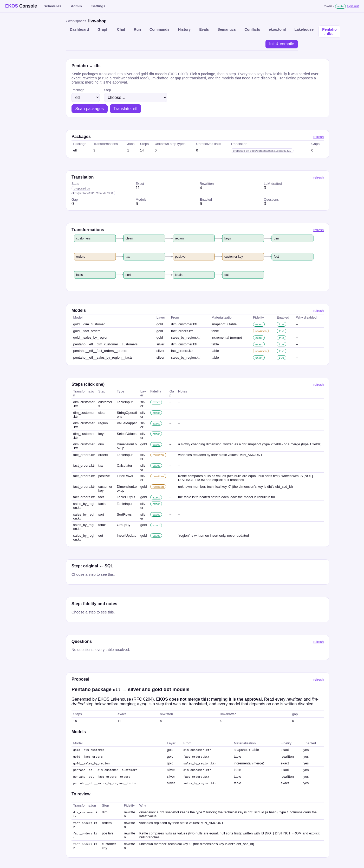
Task: Click pentaho__etl__fact_orders__orders in Models panel
Action: (x=100, y=351)
